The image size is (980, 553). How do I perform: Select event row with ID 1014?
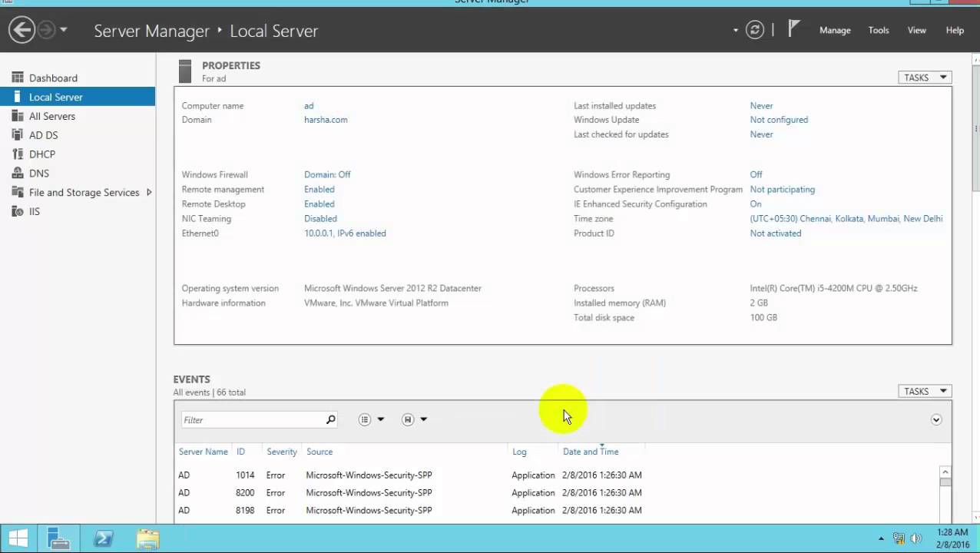(x=557, y=475)
